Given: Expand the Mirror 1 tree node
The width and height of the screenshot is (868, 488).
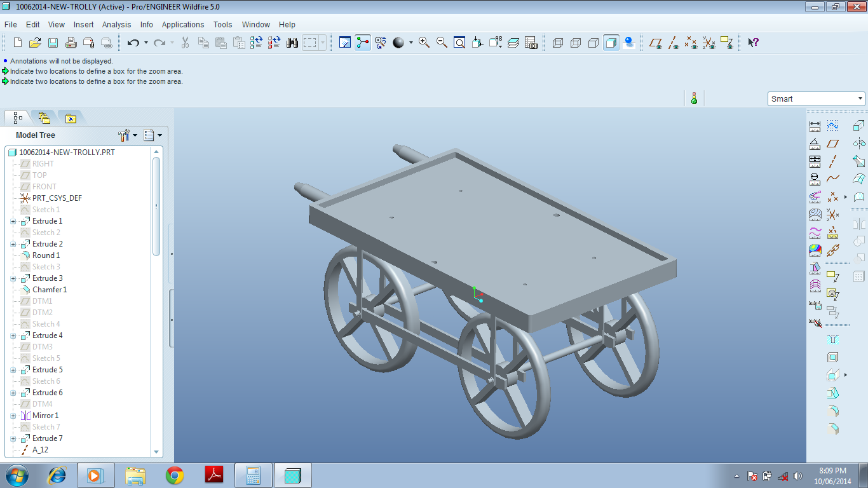Looking at the screenshot, I should (13, 416).
